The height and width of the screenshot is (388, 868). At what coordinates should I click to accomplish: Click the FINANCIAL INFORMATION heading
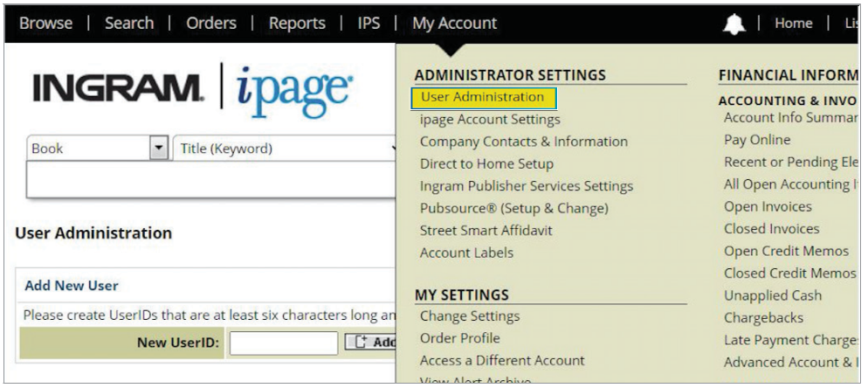(x=788, y=75)
